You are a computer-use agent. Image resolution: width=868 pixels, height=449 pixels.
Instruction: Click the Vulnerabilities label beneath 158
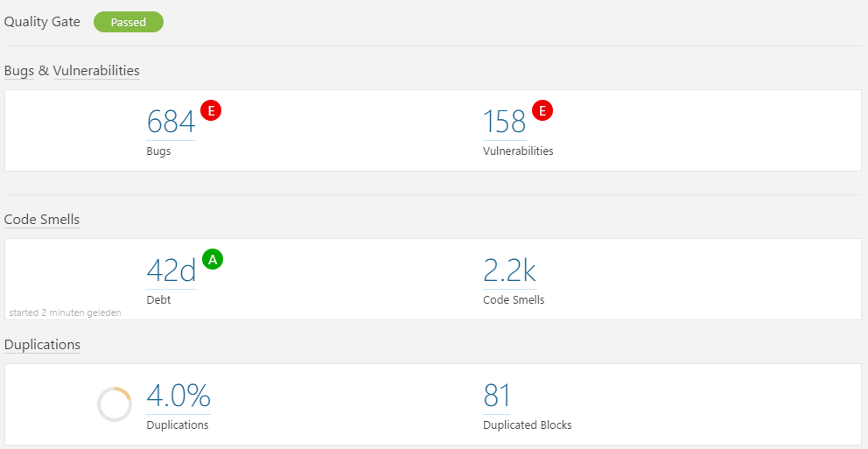(x=518, y=151)
